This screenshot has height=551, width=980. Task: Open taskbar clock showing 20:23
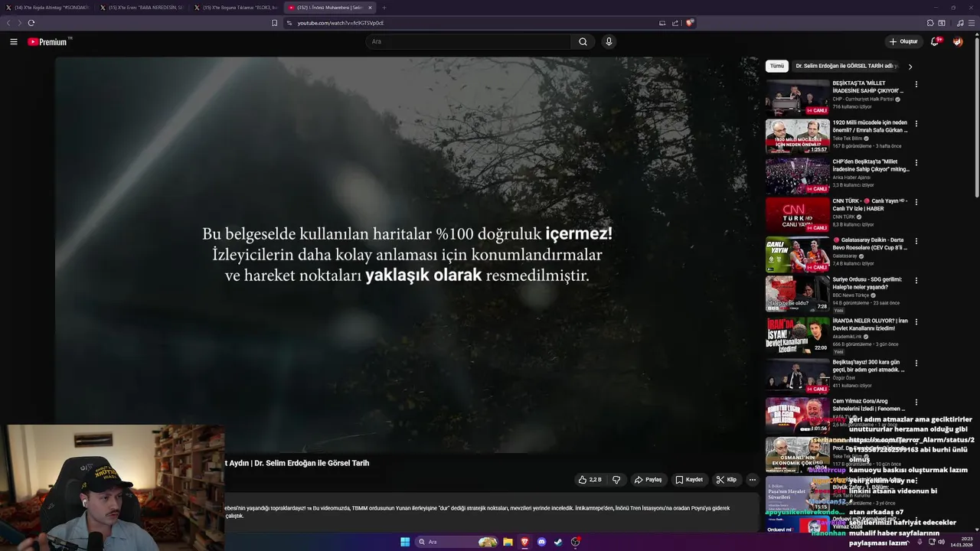pyautogui.click(x=961, y=542)
